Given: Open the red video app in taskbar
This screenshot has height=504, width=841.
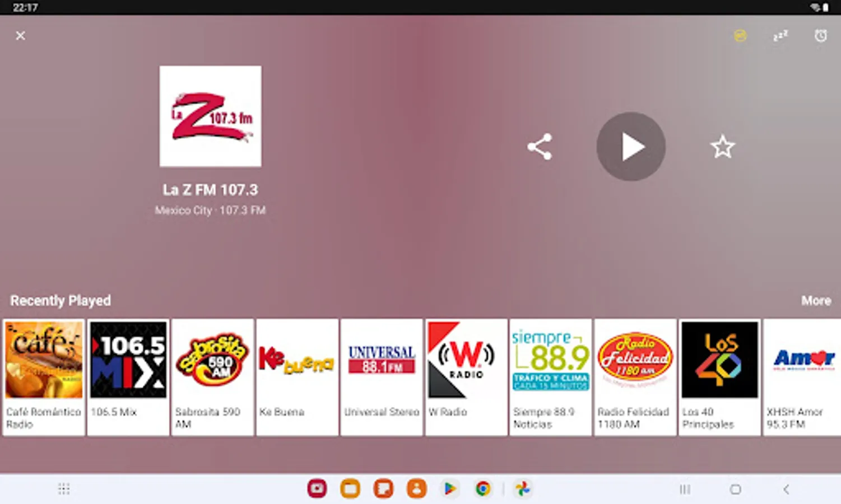Looking at the screenshot, I should coord(317,489).
